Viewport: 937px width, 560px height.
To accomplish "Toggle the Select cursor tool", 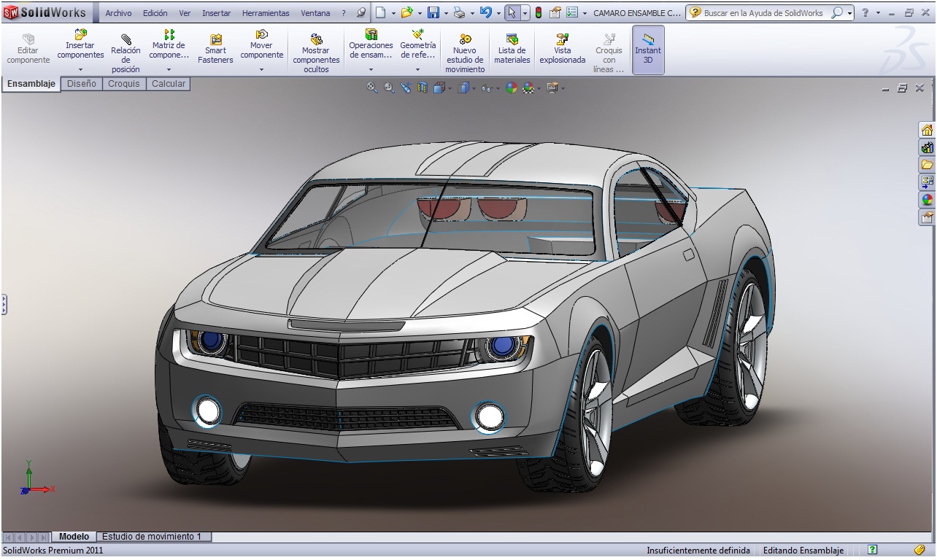I will (512, 12).
